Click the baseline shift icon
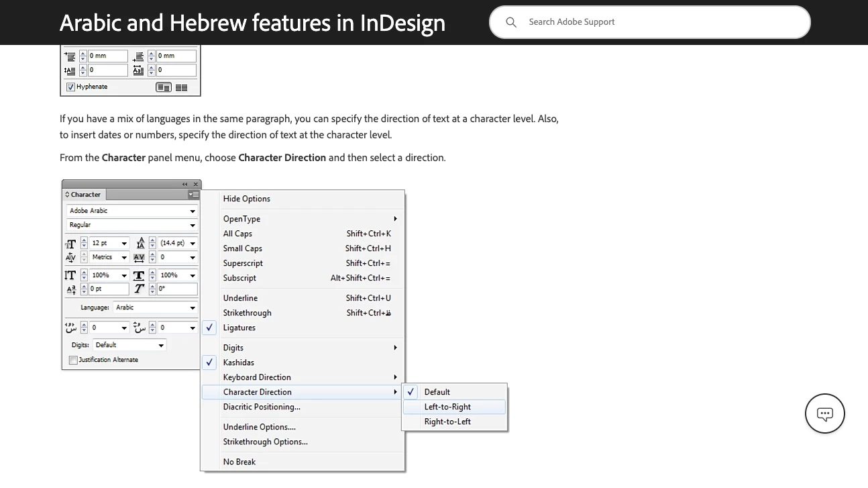 [x=70, y=289]
